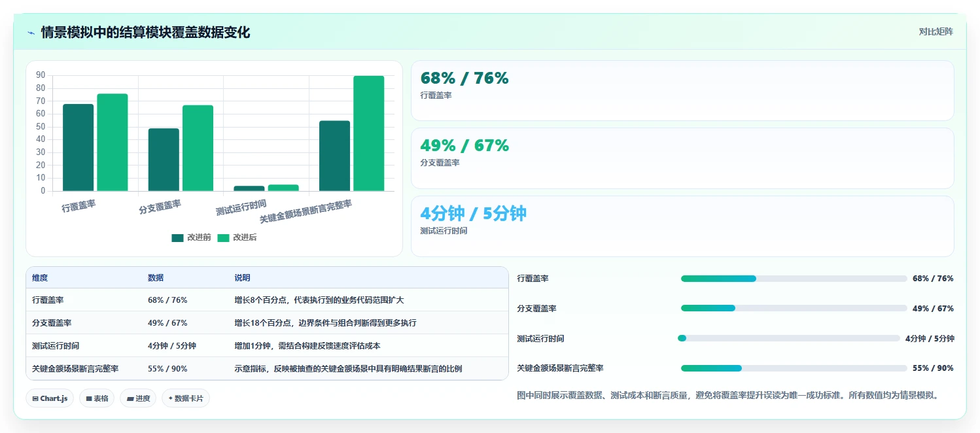Click the description starting '增加1分钟'
The image size is (980, 433).
(307, 346)
